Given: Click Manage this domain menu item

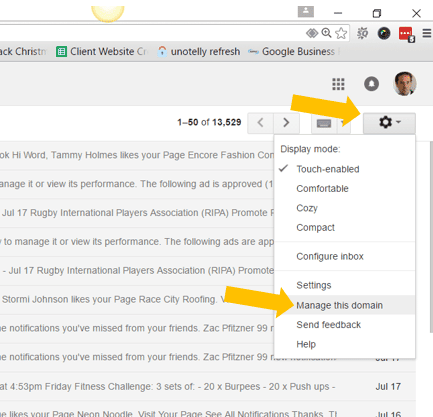Looking at the screenshot, I should pyautogui.click(x=345, y=305).
